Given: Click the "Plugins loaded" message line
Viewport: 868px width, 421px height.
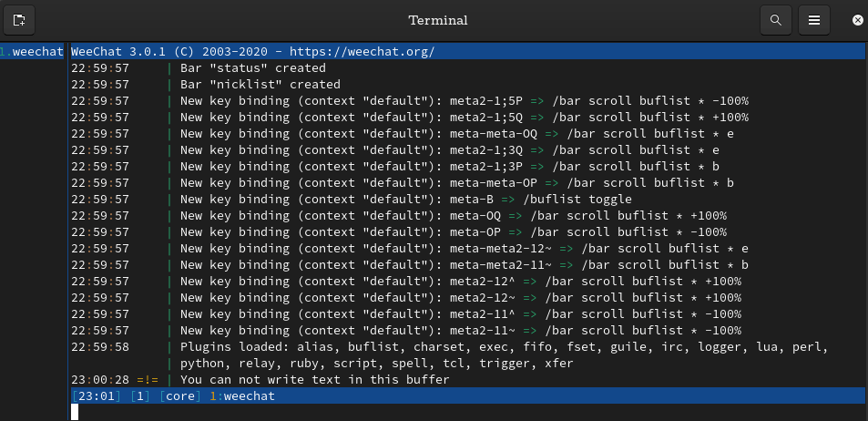Looking at the screenshot, I should tap(504, 347).
